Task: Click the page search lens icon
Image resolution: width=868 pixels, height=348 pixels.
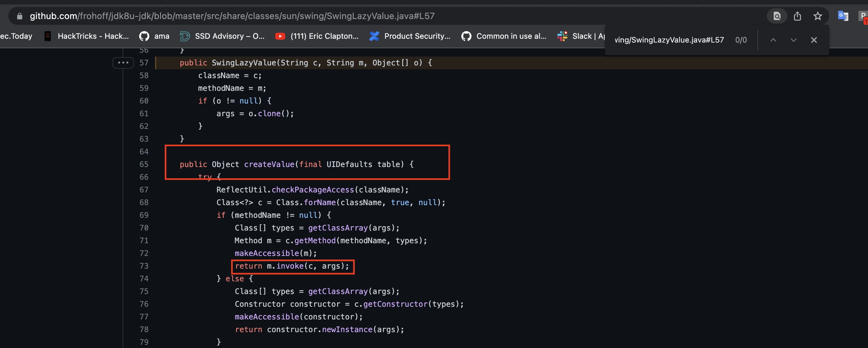Action: (777, 16)
